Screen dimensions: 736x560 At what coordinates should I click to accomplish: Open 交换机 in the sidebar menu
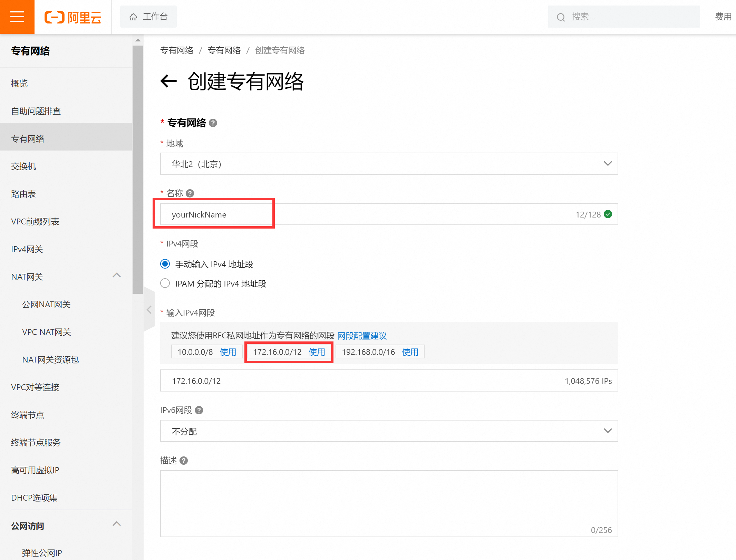point(23,166)
